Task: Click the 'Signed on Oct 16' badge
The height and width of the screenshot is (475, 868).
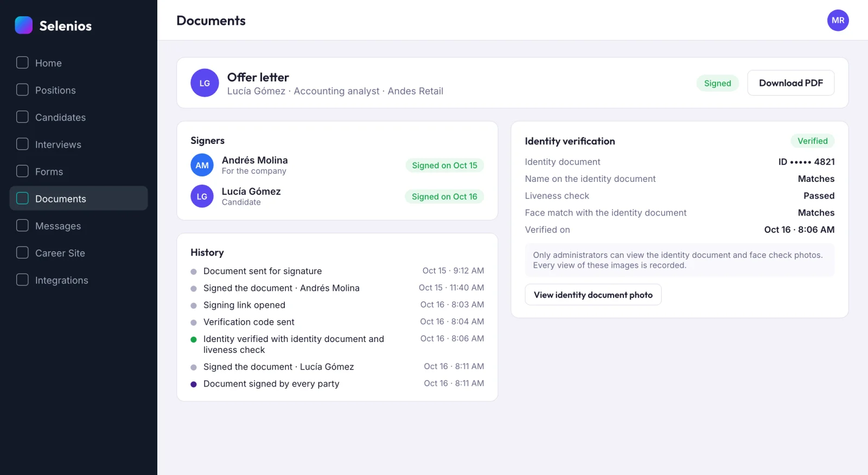Action: [x=444, y=197]
